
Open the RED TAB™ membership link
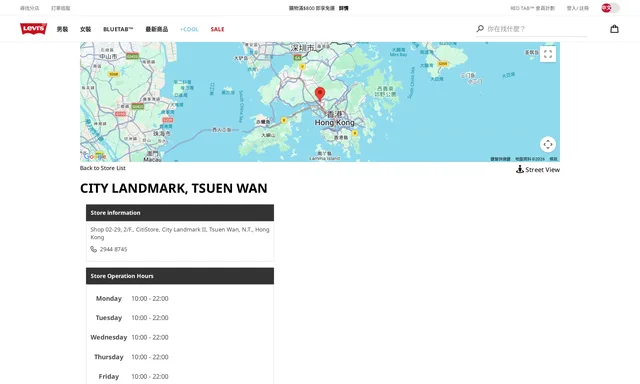[x=533, y=8]
